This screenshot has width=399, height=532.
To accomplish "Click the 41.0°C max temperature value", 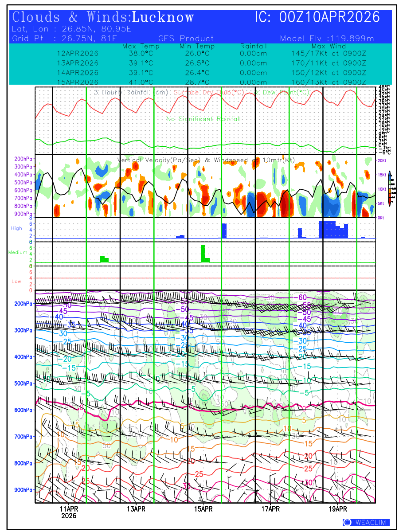I will click(141, 82).
